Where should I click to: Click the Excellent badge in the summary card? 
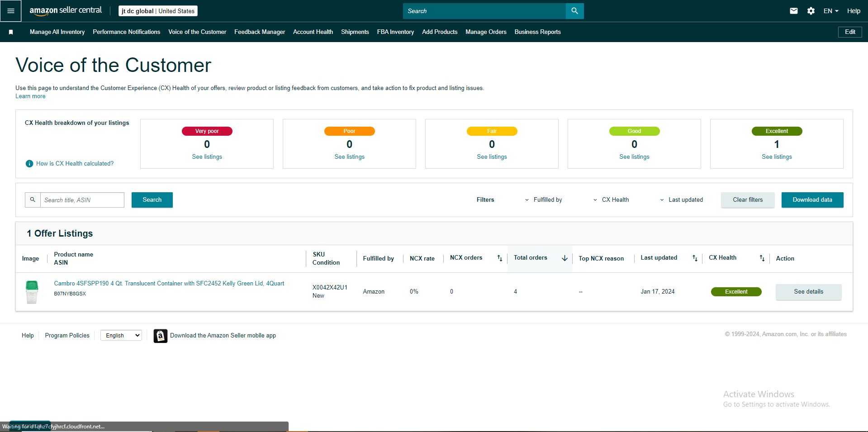pyautogui.click(x=777, y=131)
